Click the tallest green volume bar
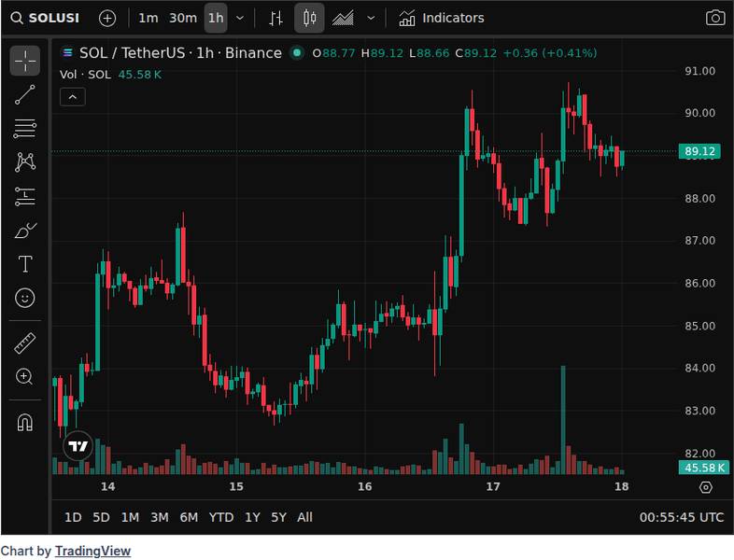The height and width of the screenshot is (560, 734). tap(563, 420)
